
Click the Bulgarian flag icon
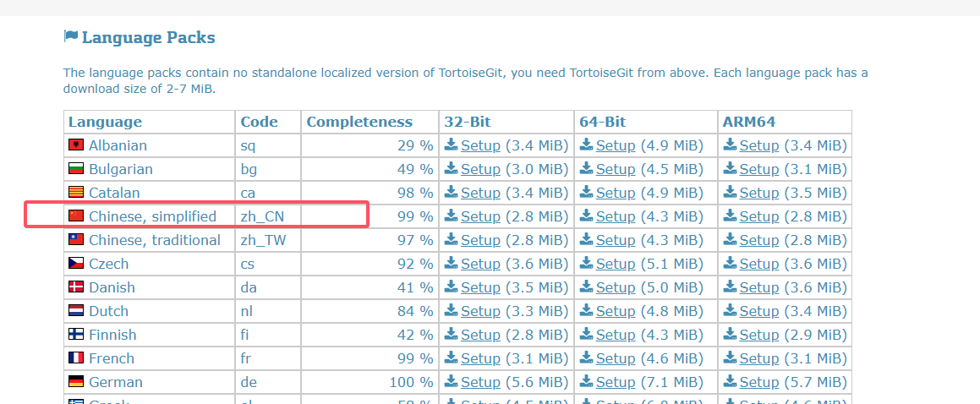(75, 169)
